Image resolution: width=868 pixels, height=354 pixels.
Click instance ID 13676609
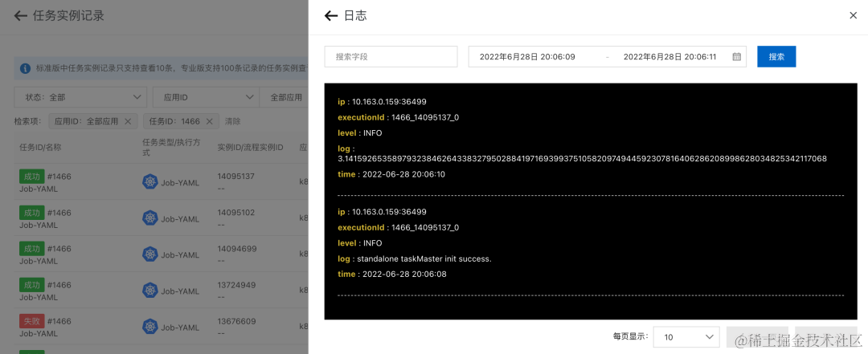pyautogui.click(x=237, y=321)
